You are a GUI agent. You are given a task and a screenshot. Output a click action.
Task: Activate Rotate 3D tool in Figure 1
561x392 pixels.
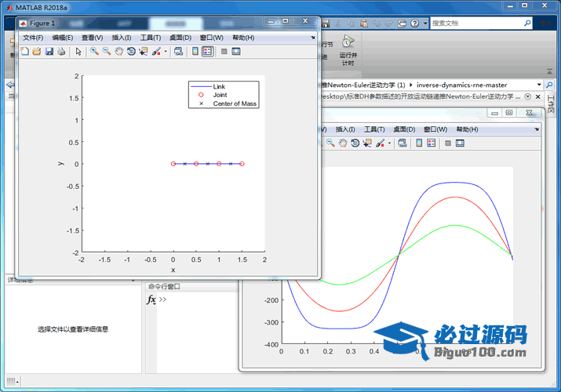tap(131, 52)
